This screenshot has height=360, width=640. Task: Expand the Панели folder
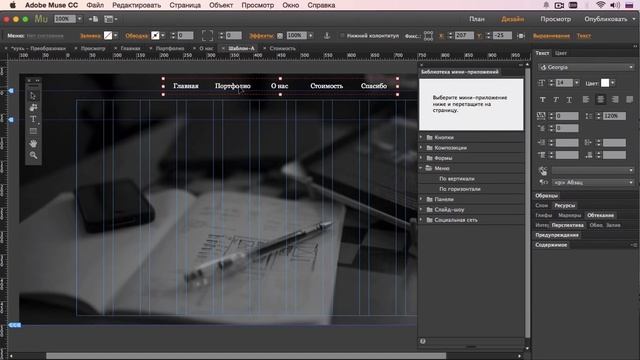click(x=421, y=199)
